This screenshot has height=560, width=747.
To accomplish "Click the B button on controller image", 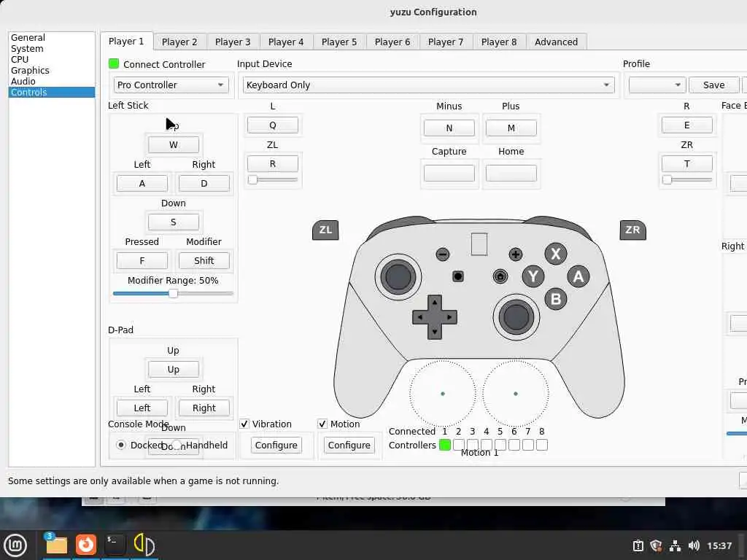I will pyautogui.click(x=555, y=299).
